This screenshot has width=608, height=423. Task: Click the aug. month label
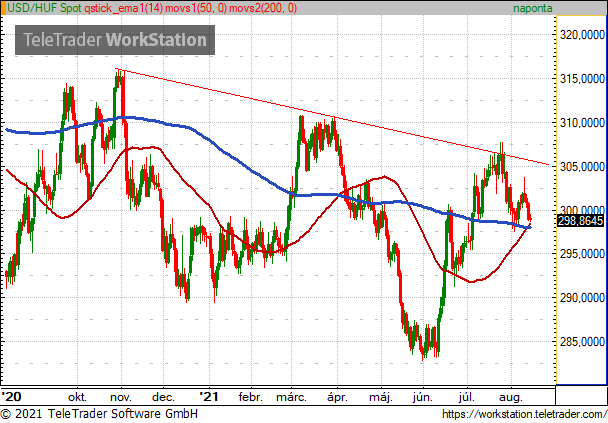[x=511, y=397]
